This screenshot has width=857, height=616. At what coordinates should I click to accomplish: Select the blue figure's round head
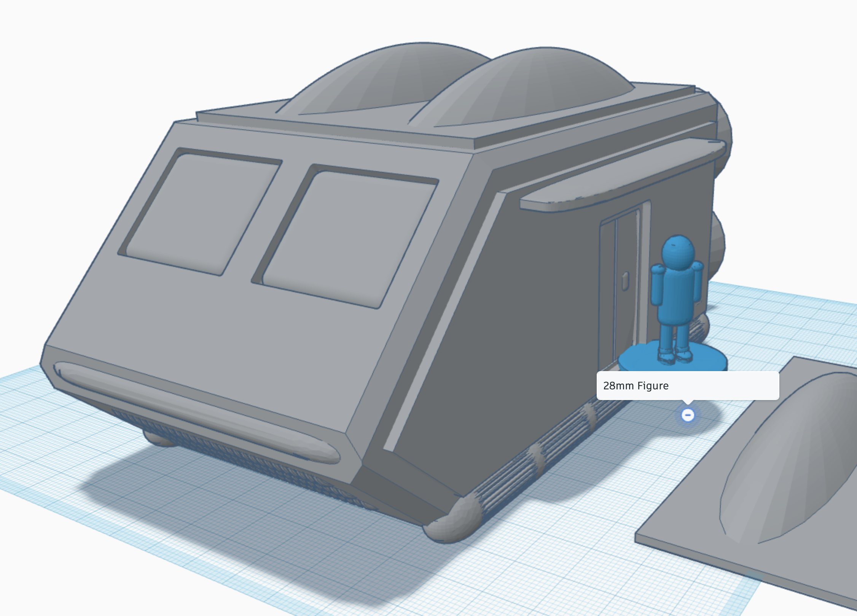point(678,252)
